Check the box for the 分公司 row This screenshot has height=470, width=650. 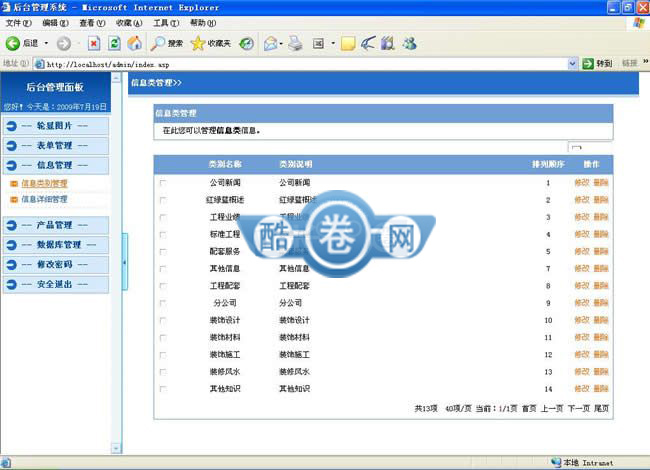[x=163, y=303]
